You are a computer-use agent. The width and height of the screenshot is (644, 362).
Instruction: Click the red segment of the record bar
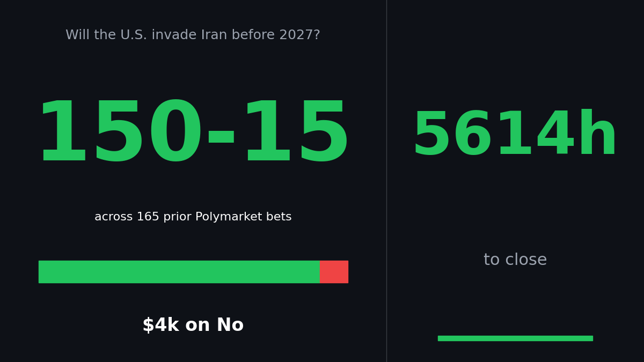334,271
